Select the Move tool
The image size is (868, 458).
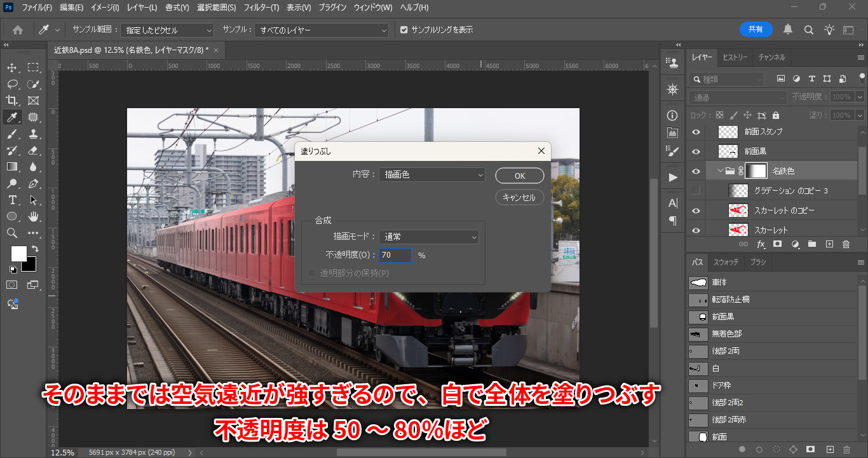12,67
